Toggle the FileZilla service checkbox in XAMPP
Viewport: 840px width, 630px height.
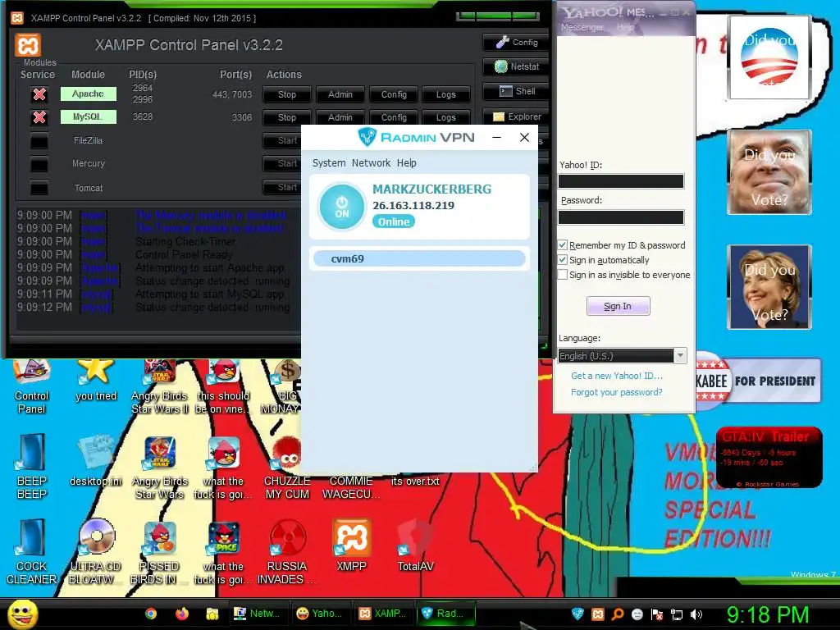coord(39,141)
